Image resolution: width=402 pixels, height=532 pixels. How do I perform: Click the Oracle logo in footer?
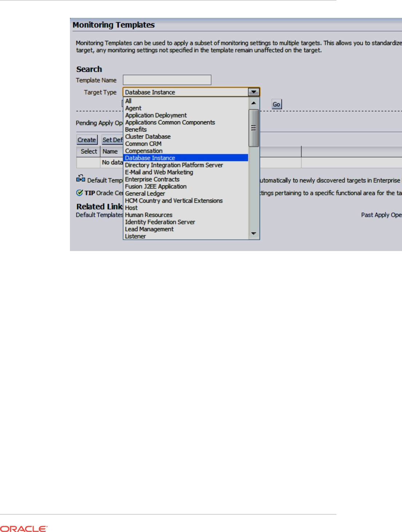click(x=24, y=529)
